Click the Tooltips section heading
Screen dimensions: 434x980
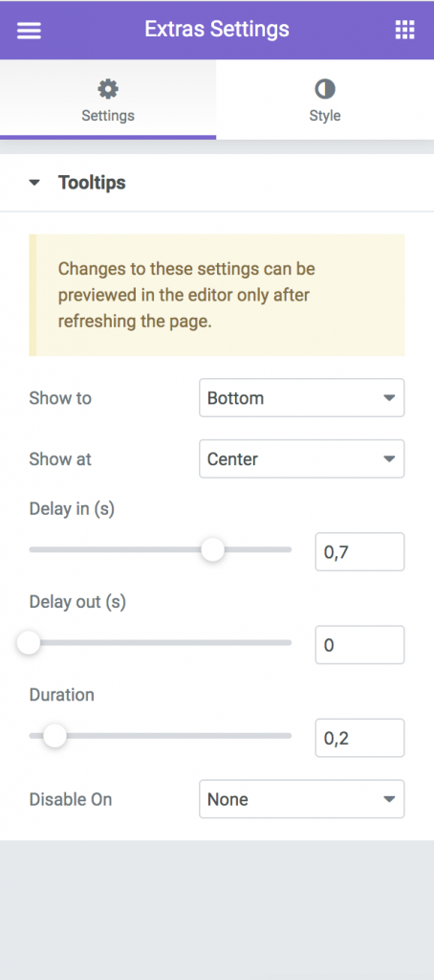[x=92, y=183]
